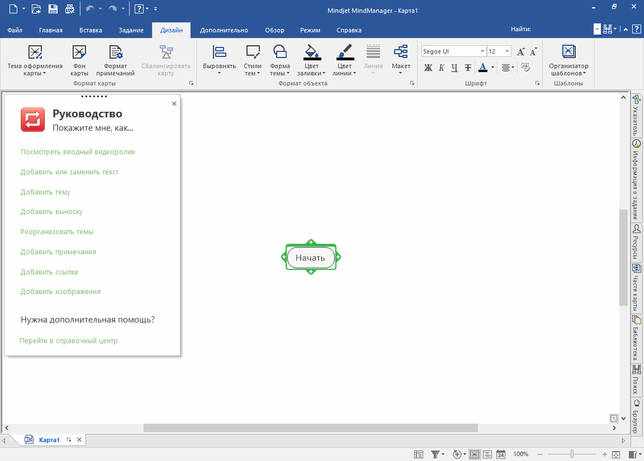This screenshot has width=644, height=461.
Task: Click the Фон карты button
Action: coord(79,60)
